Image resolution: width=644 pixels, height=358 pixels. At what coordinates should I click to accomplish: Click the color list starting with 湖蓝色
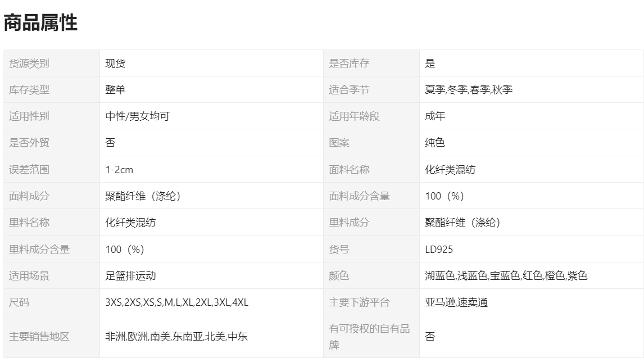click(x=506, y=276)
